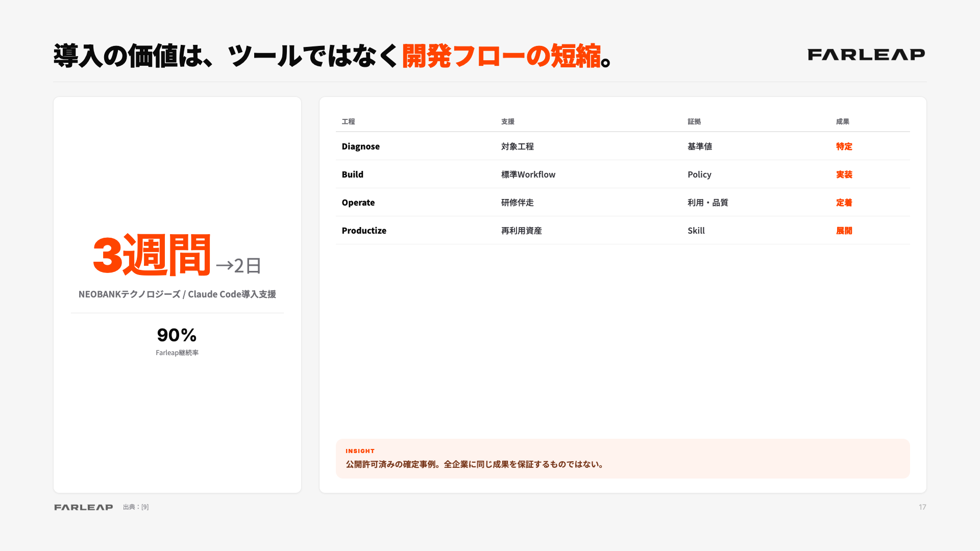Click the orange 展開 result
Viewport: 980px width, 551px height.
pyautogui.click(x=844, y=231)
